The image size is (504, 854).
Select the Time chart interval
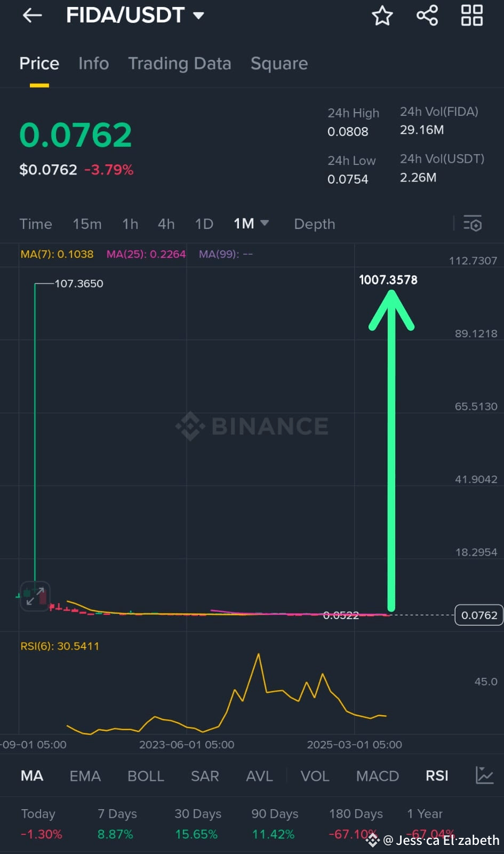pyautogui.click(x=36, y=224)
